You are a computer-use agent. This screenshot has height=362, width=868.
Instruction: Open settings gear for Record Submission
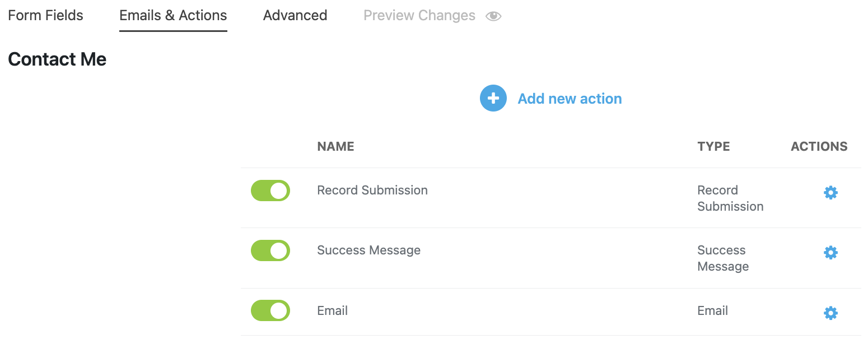point(830,193)
